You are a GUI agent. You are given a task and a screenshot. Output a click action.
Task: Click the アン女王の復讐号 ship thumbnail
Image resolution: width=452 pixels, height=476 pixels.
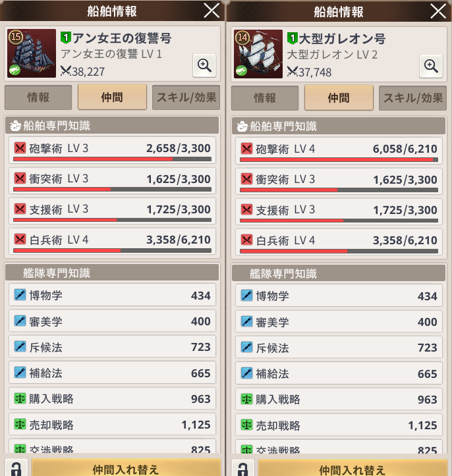coord(32,53)
